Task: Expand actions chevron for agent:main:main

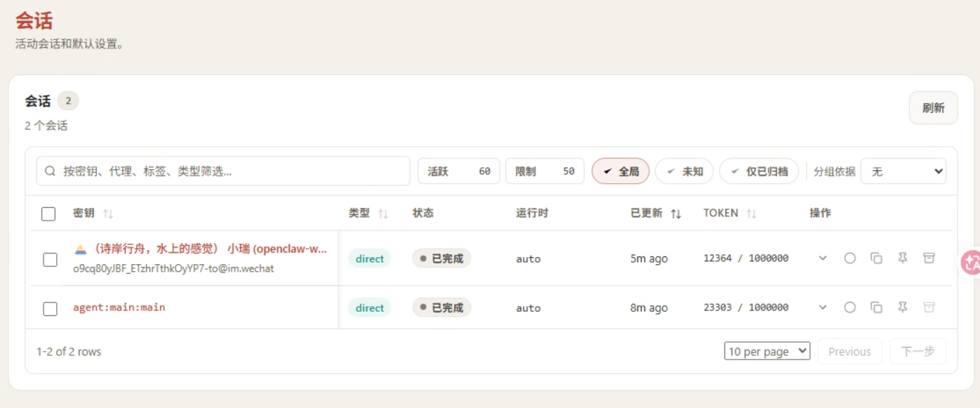Action: (x=823, y=307)
